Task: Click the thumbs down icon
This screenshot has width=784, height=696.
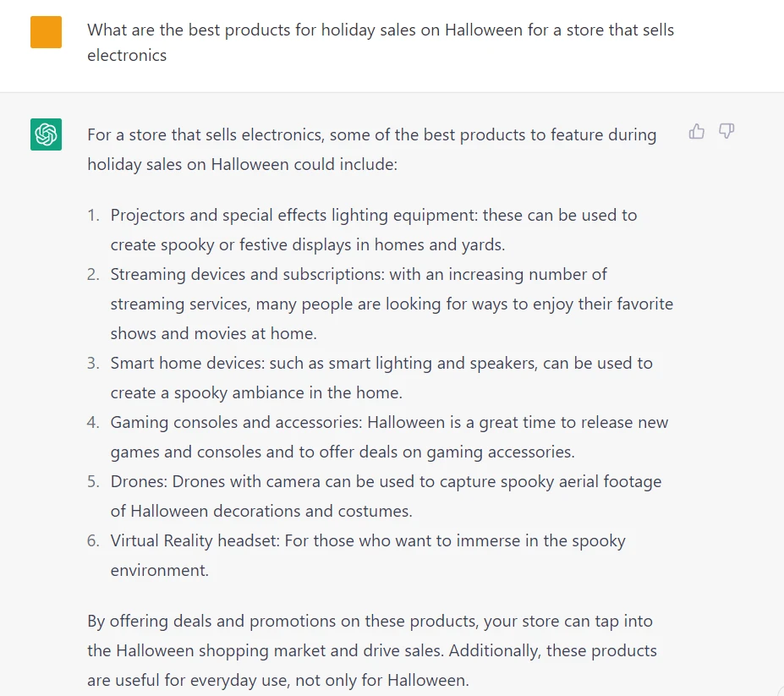Action: (726, 131)
